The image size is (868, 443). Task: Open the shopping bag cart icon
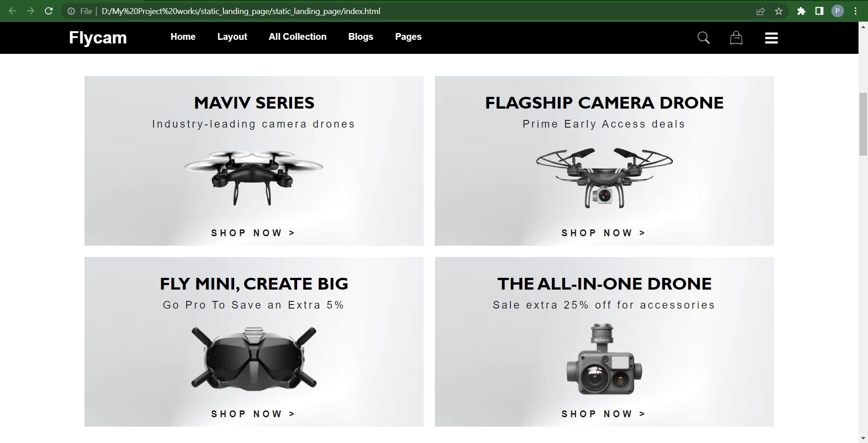click(x=736, y=38)
